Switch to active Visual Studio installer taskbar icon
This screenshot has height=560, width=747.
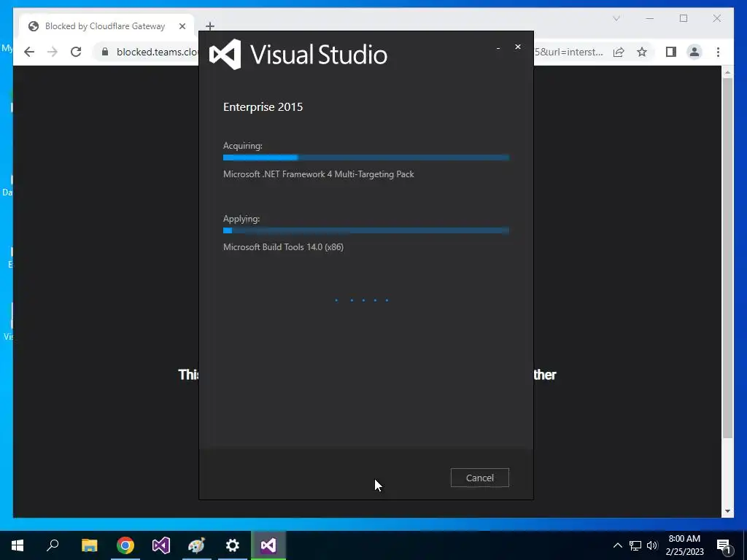tap(268, 545)
